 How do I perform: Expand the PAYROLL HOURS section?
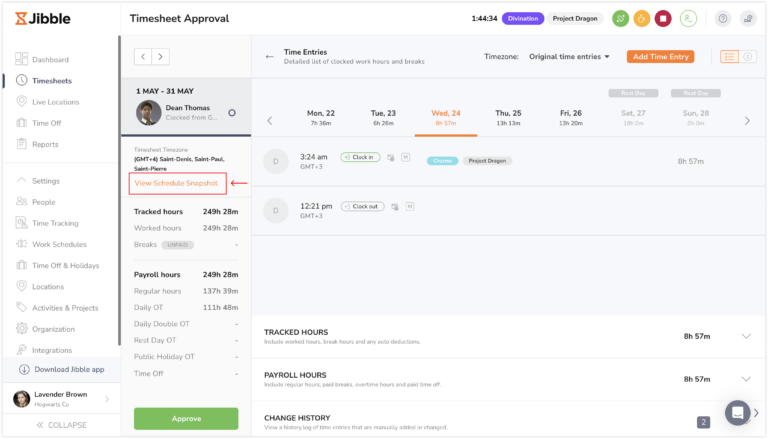746,379
